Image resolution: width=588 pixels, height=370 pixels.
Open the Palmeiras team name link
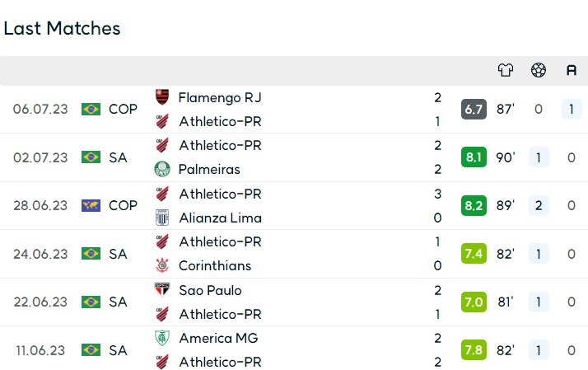209,169
